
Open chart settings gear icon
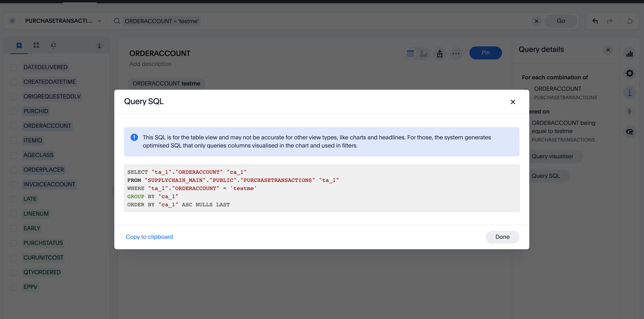pyautogui.click(x=629, y=73)
